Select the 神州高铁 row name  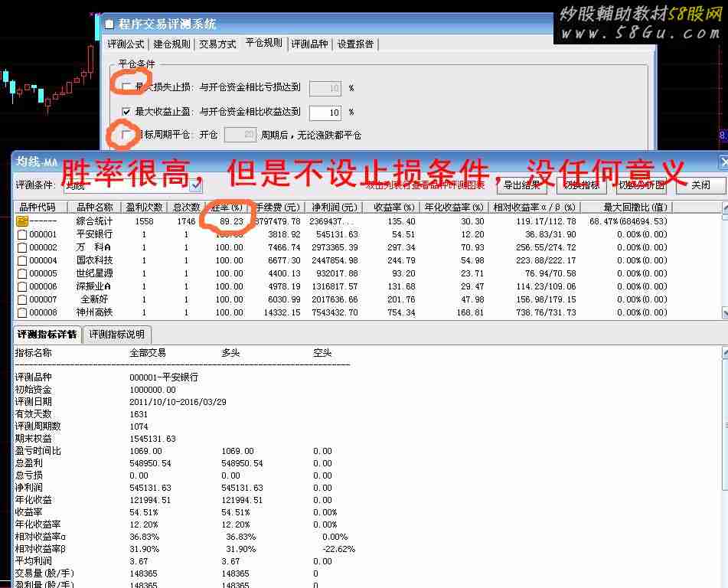[x=94, y=312]
